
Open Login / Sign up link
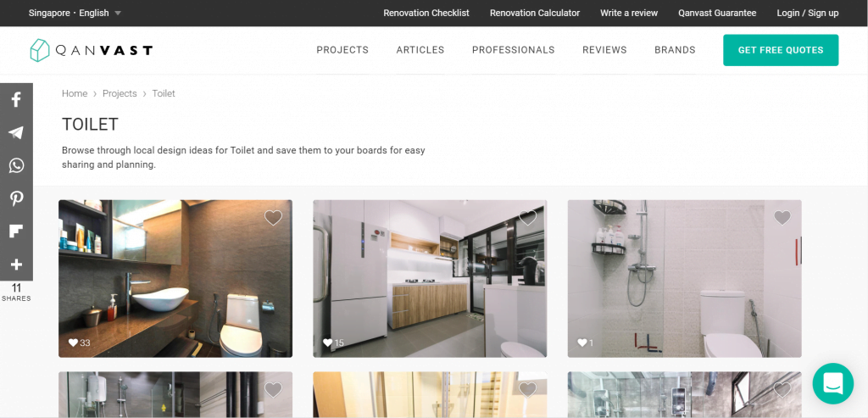click(808, 13)
